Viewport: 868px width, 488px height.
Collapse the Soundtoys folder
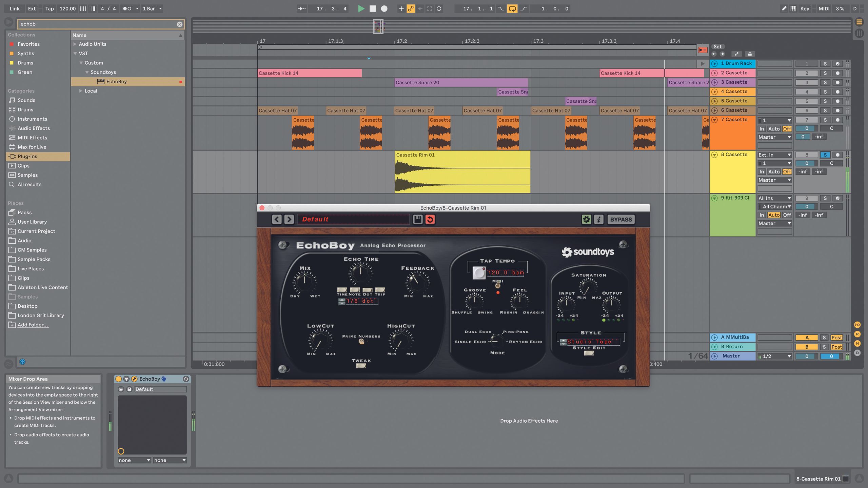87,72
